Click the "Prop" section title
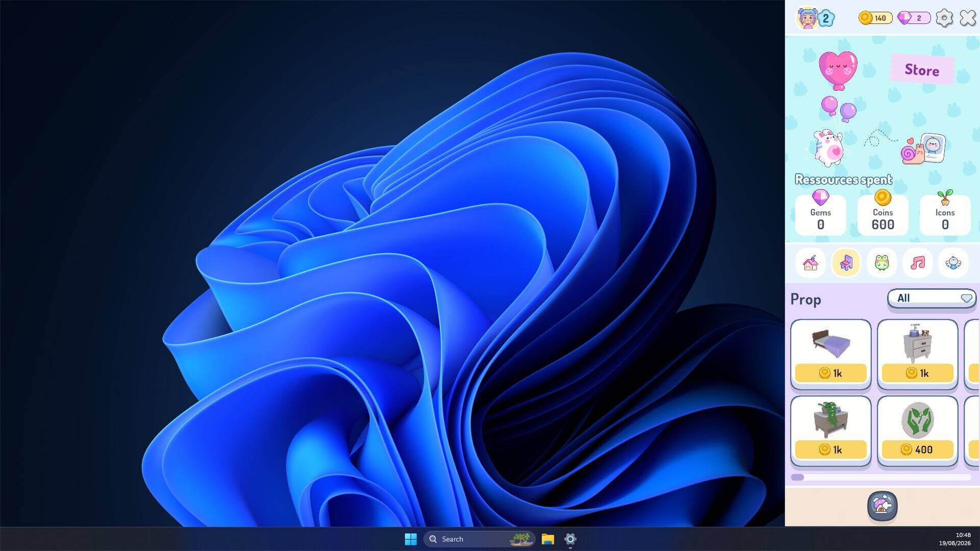This screenshot has width=980, height=551. [x=806, y=299]
